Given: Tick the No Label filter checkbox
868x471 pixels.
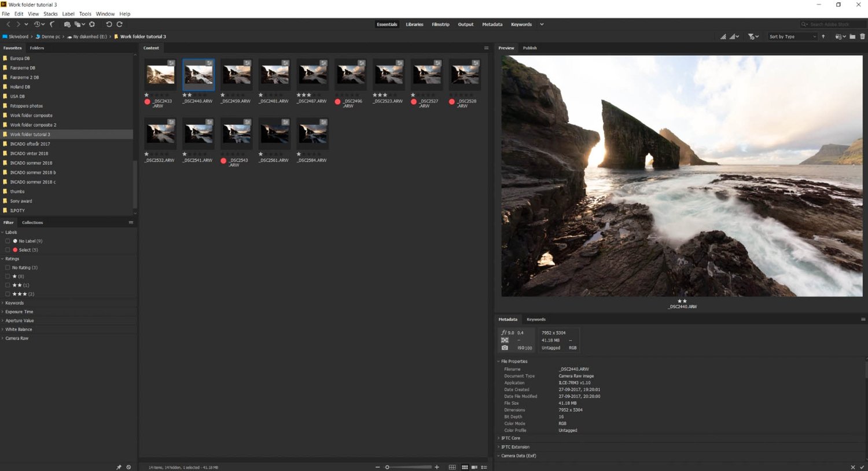Looking at the screenshot, I should tap(8, 241).
